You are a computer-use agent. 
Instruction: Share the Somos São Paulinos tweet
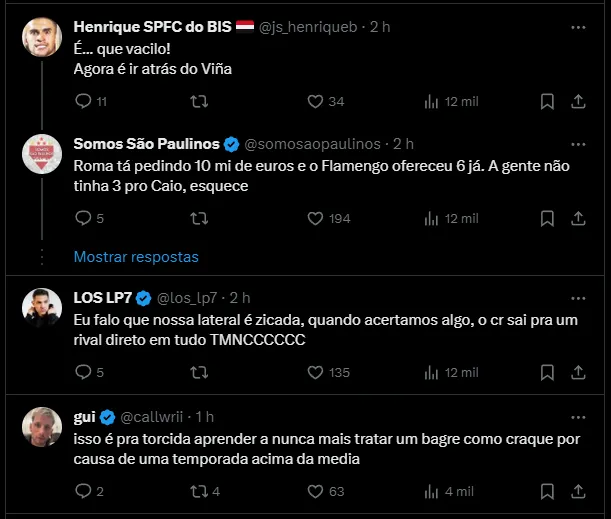tap(578, 218)
